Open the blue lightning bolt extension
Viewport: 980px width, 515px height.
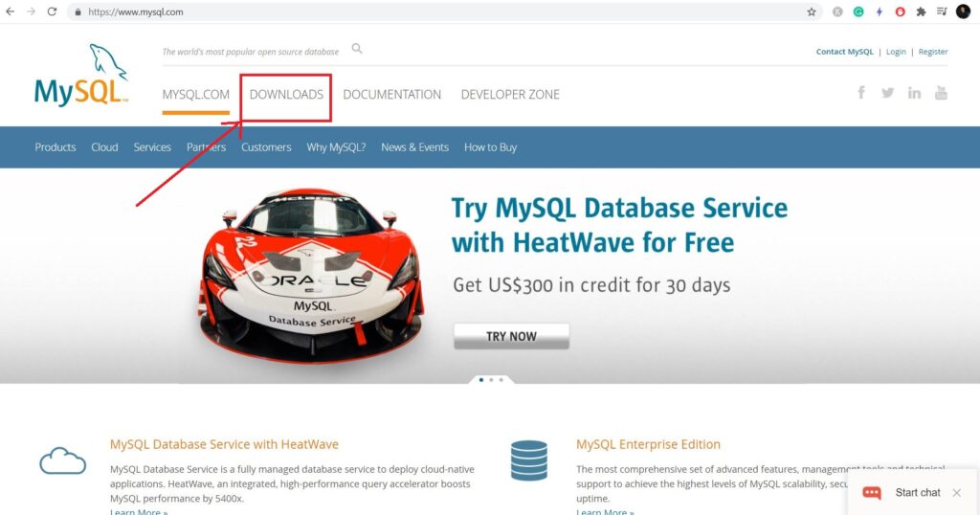click(x=880, y=11)
